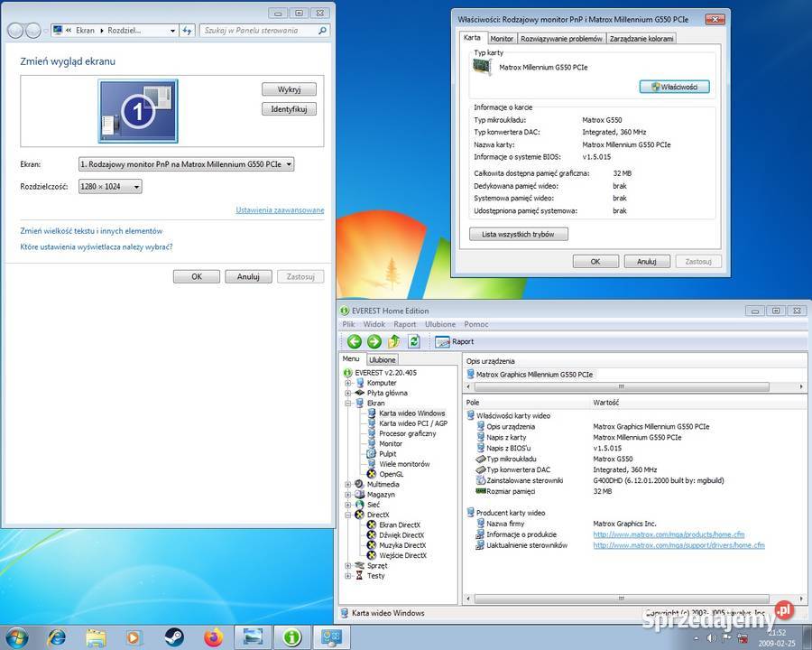Click Anuluj in the screen resolution window
Image resolution: width=812 pixels, height=650 pixels.
(248, 276)
